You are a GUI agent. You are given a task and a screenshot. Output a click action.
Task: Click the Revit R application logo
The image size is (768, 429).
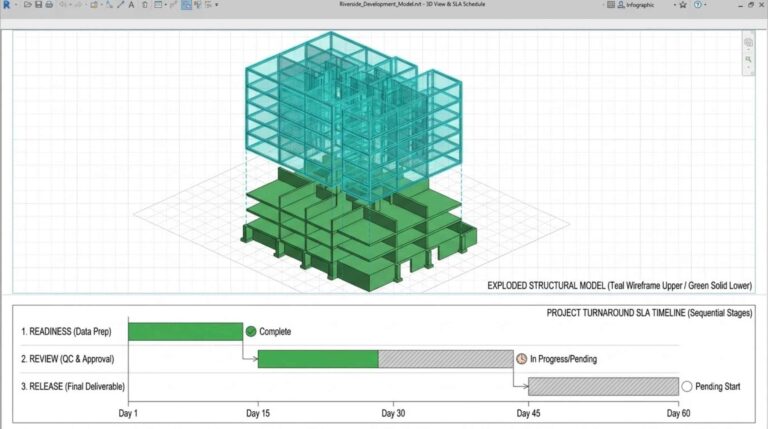click(6, 4)
